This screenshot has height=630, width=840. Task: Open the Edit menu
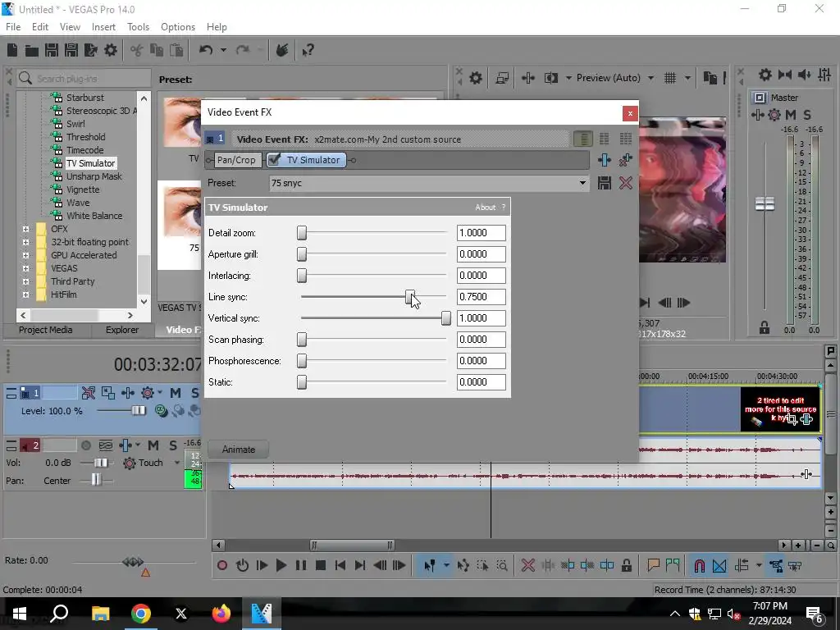point(40,27)
